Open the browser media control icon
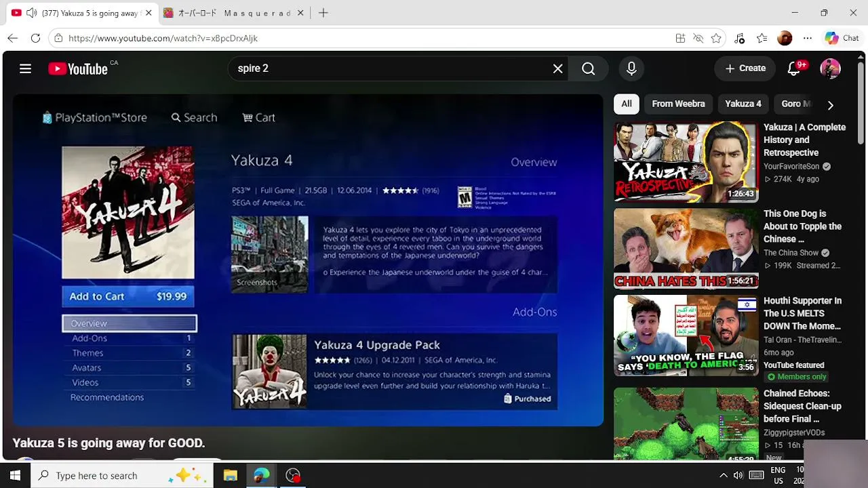Viewport: 868px width, 488px height. coord(740,38)
